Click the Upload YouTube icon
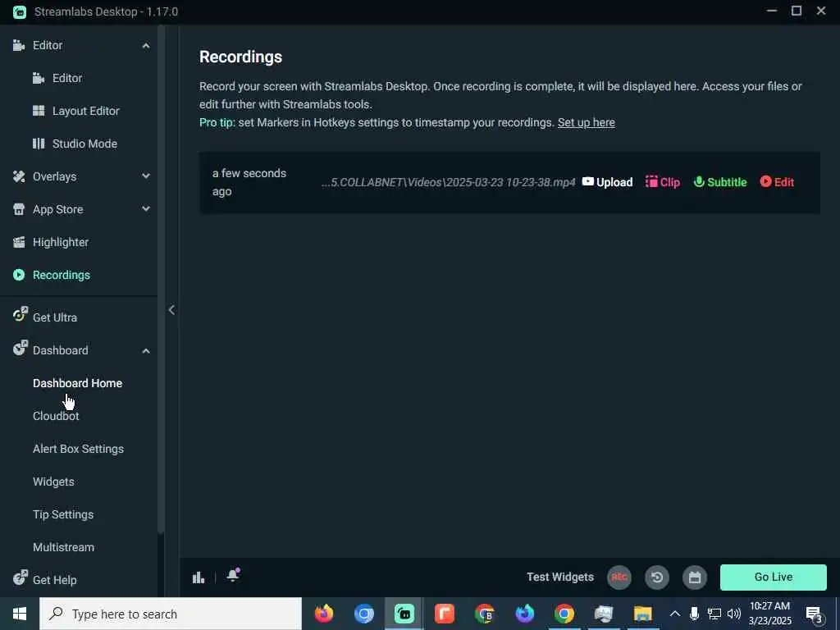This screenshot has height=630, width=840. point(587,181)
